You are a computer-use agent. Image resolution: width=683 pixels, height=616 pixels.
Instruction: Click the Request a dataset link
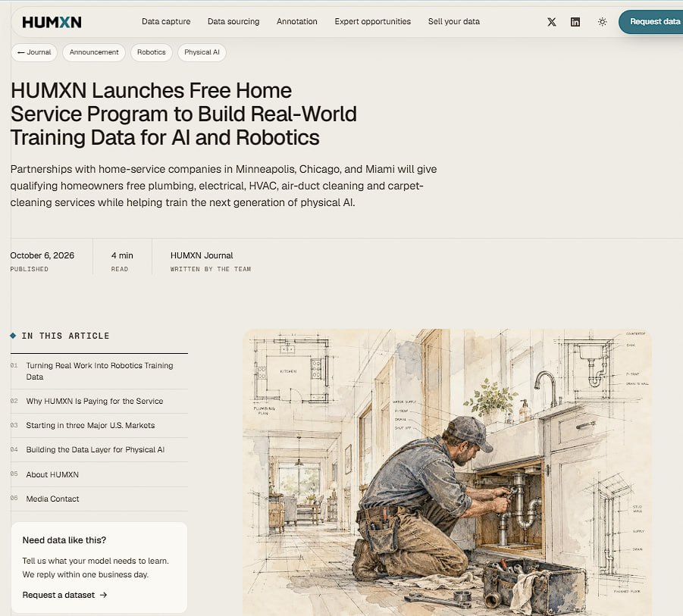[65, 595]
